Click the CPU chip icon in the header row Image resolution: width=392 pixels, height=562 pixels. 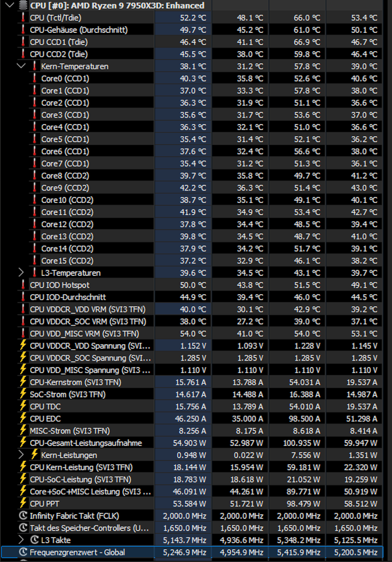point(23,6)
